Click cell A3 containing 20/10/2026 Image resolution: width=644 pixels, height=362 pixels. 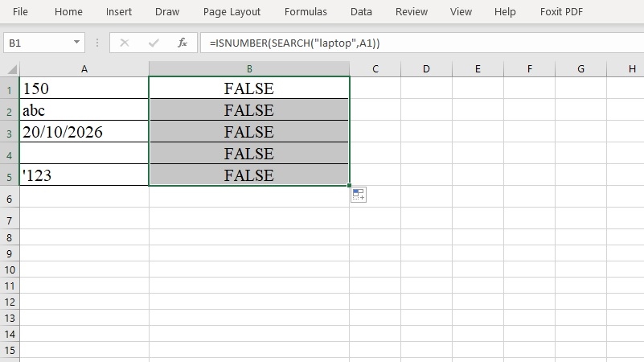[84, 131]
